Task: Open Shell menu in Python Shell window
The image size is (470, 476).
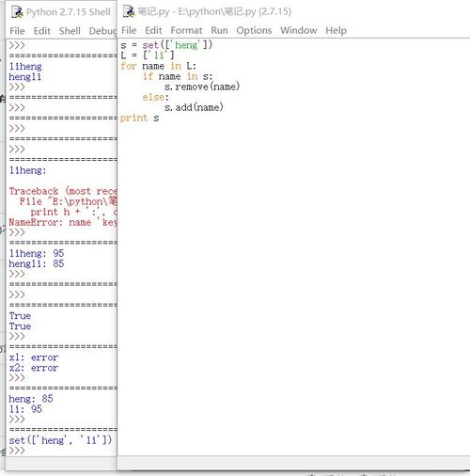Action: (x=70, y=31)
